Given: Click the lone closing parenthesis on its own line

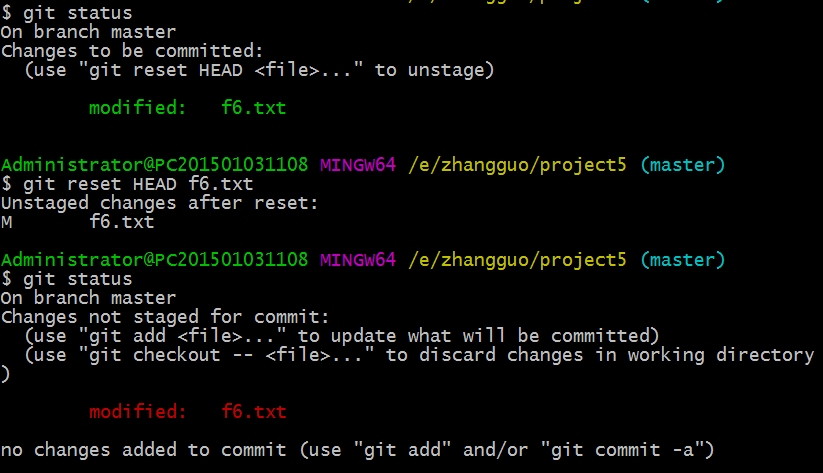Looking at the screenshot, I should tap(6, 373).
